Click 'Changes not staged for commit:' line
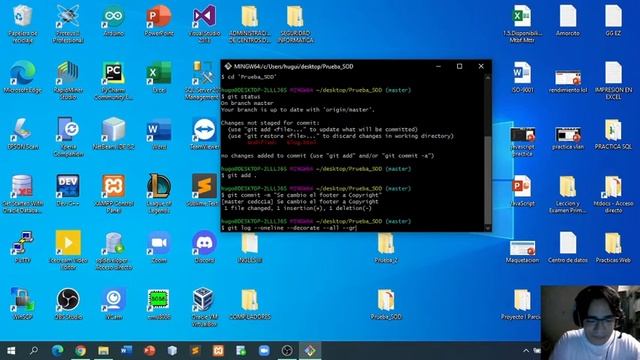Screen dimensions: 640x360 point(270,123)
